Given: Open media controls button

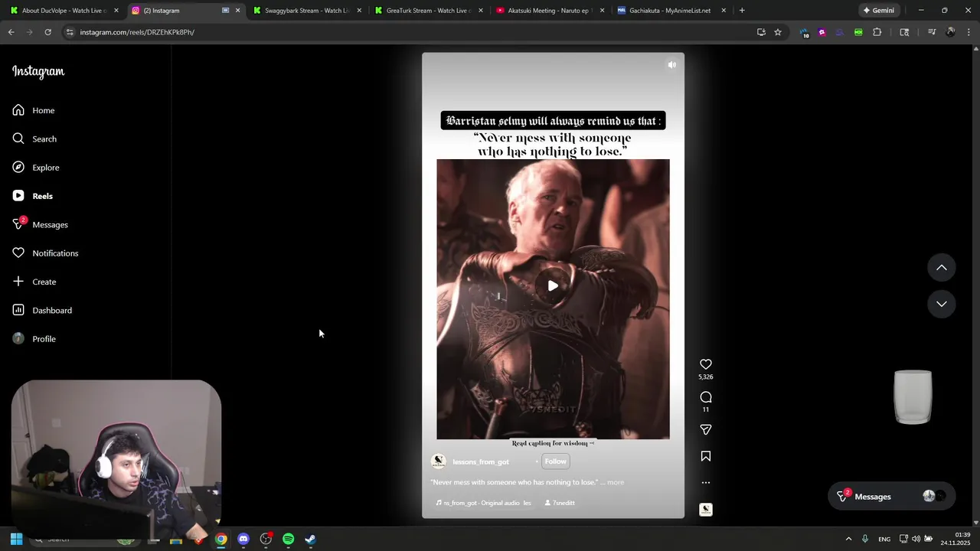Looking at the screenshot, I should (932, 32).
